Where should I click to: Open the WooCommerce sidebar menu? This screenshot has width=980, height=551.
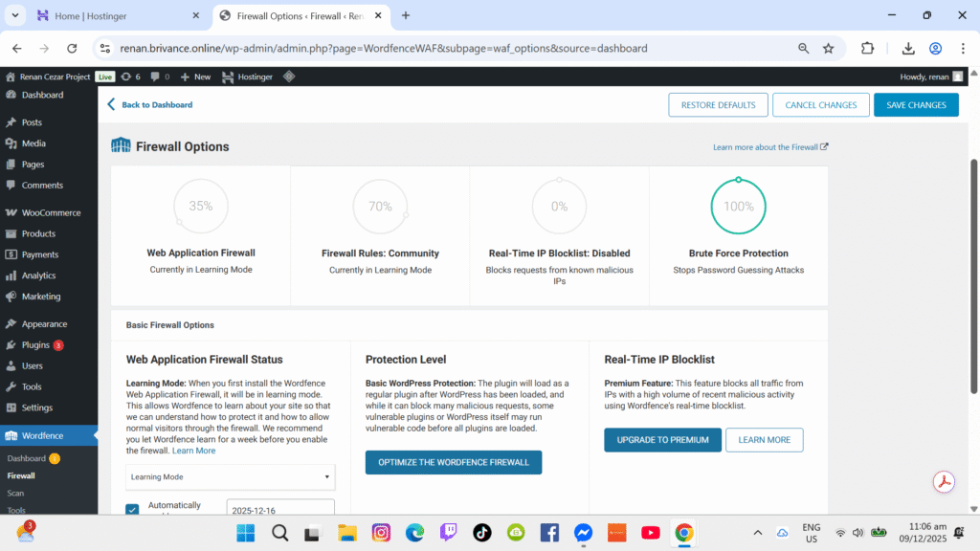[x=51, y=212]
